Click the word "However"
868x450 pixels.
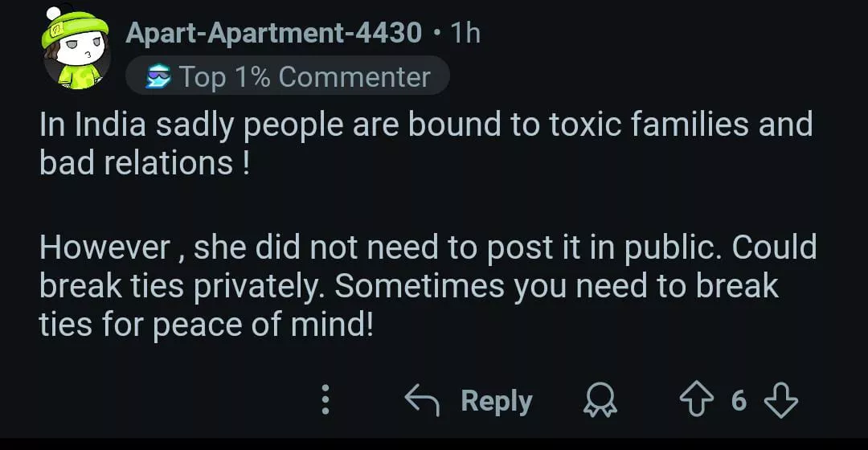(102, 247)
